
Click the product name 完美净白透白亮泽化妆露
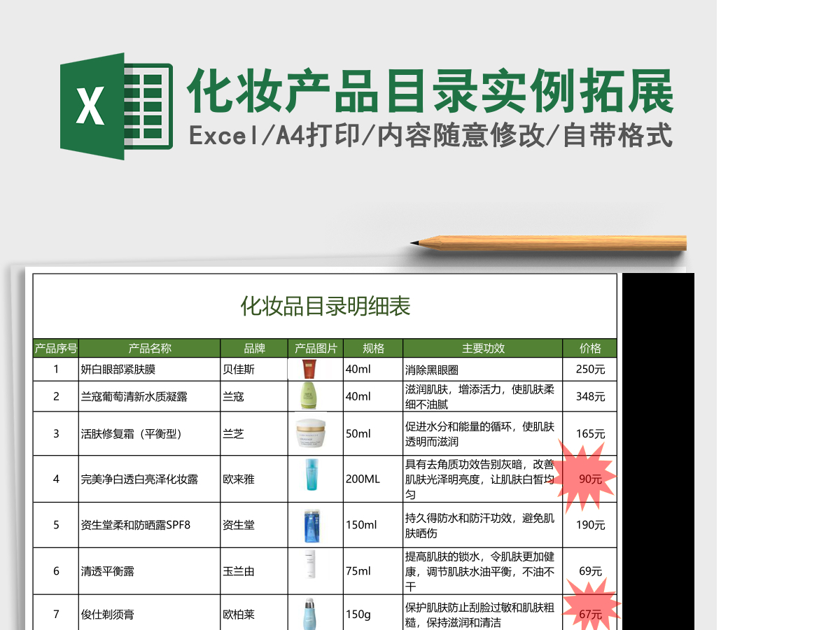coord(139,479)
